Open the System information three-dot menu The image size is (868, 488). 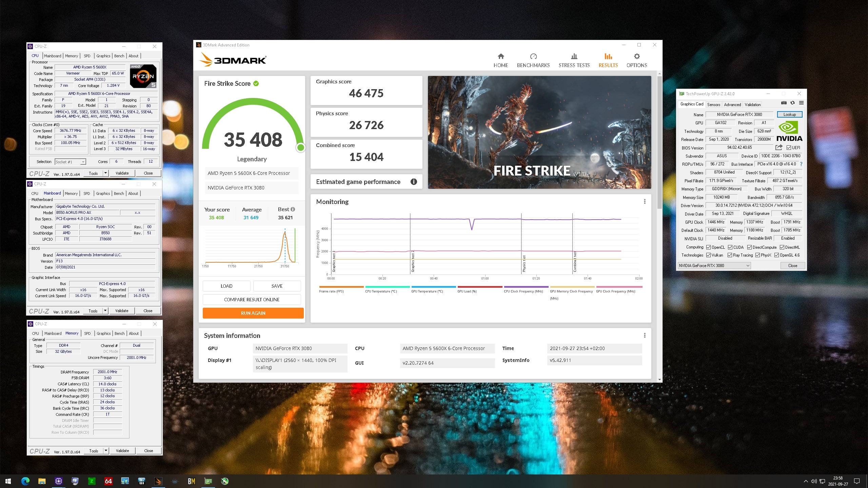[x=645, y=335]
